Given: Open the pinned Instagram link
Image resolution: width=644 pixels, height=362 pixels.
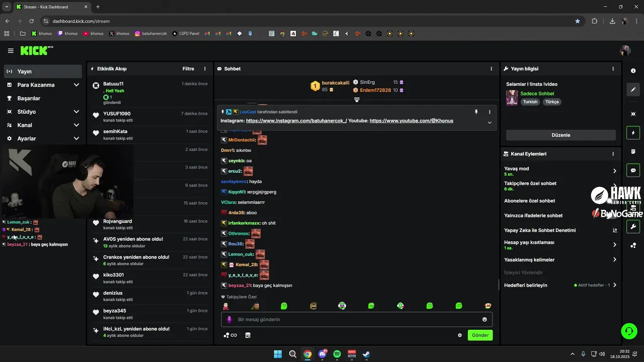Looking at the screenshot, I should click(296, 121).
